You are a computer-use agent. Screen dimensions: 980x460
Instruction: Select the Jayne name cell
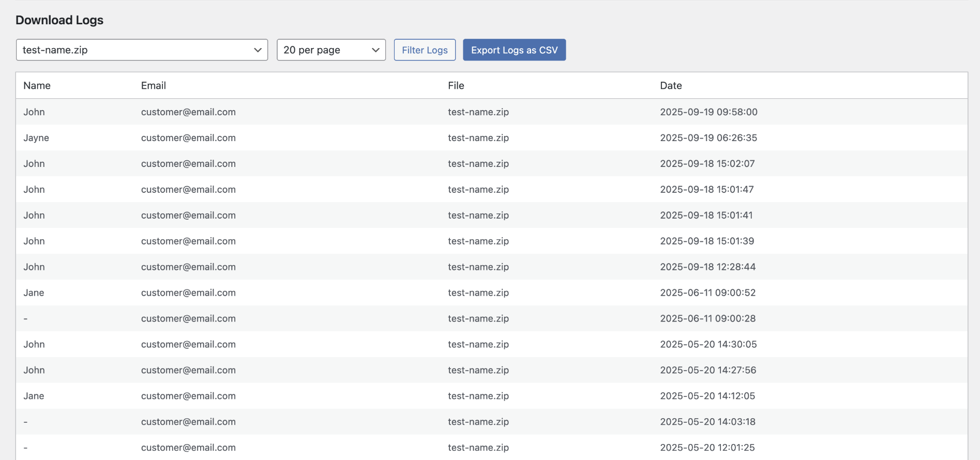pos(36,138)
